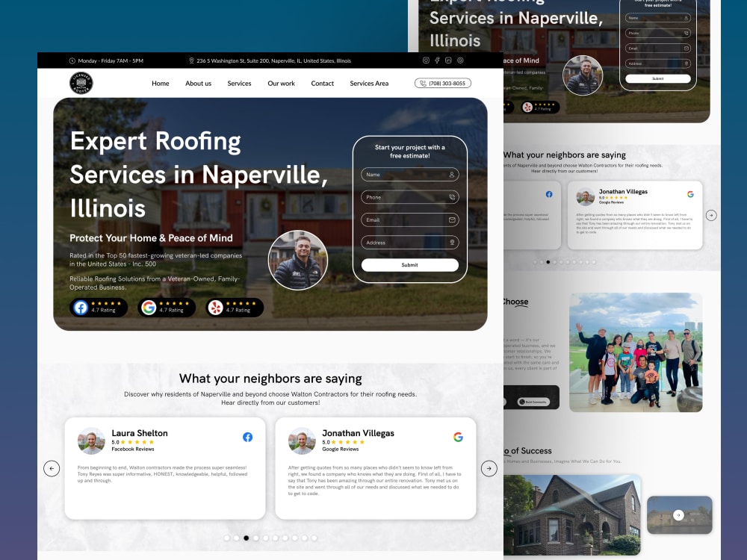Click right arrow in background page testimonials
Image resolution: width=747 pixels, height=560 pixels.
pos(711,215)
